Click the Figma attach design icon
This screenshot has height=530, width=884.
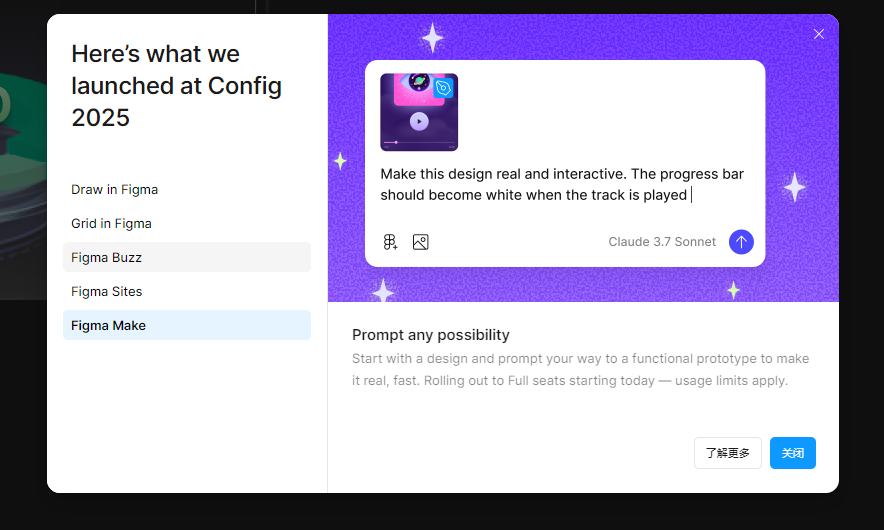tap(390, 242)
